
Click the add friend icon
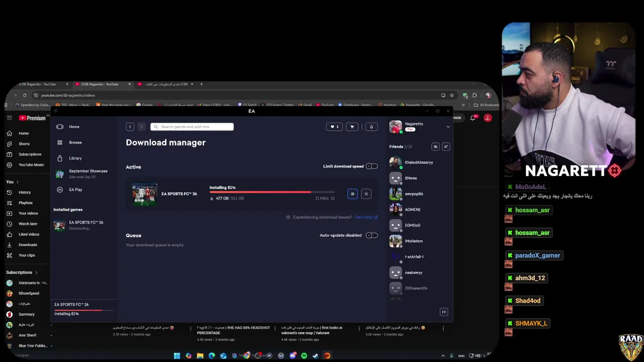click(446, 147)
